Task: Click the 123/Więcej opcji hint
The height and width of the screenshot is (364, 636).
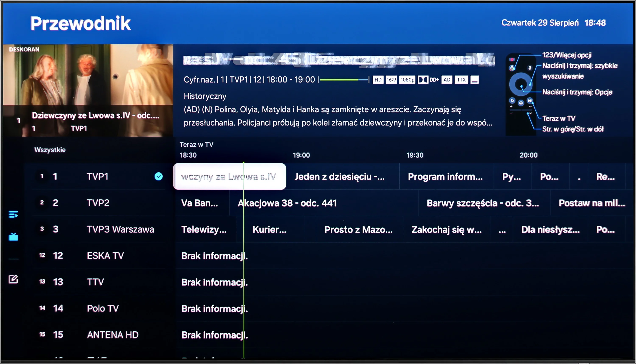Action: tap(567, 55)
